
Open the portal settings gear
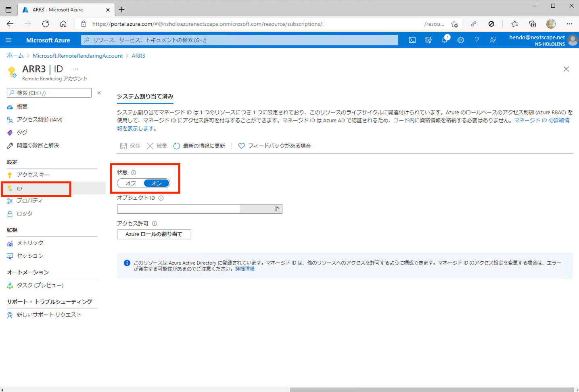(460, 40)
